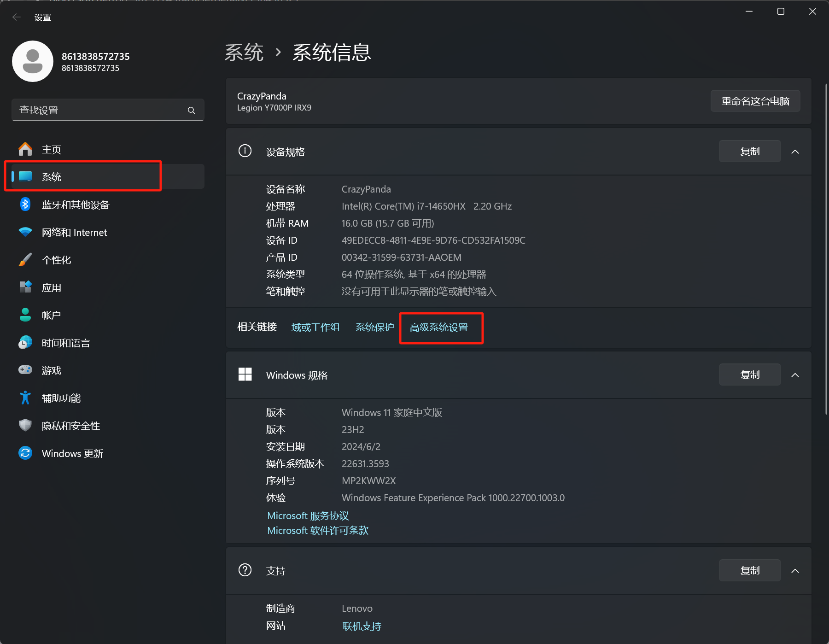Click the manufacturer value Lenovo
The height and width of the screenshot is (644, 829).
click(357, 608)
